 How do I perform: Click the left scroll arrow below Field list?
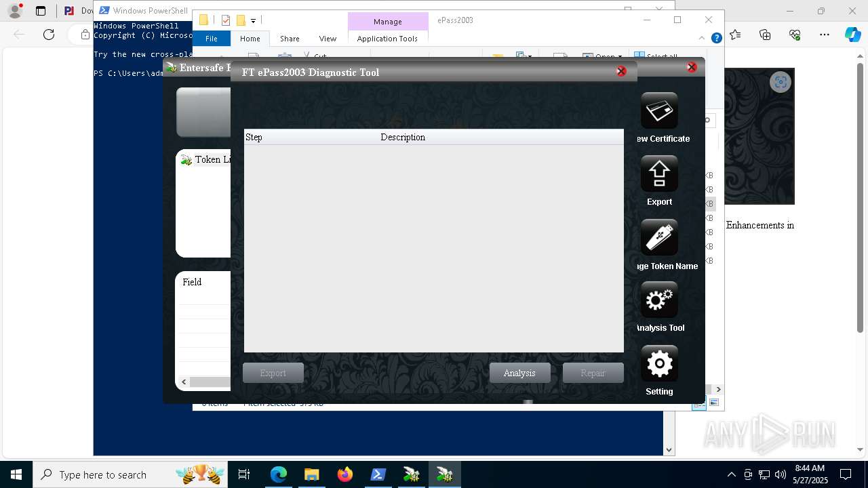(184, 382)
